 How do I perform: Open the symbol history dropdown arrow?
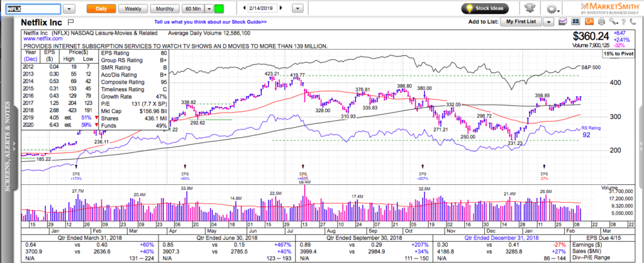pos(69,9)
